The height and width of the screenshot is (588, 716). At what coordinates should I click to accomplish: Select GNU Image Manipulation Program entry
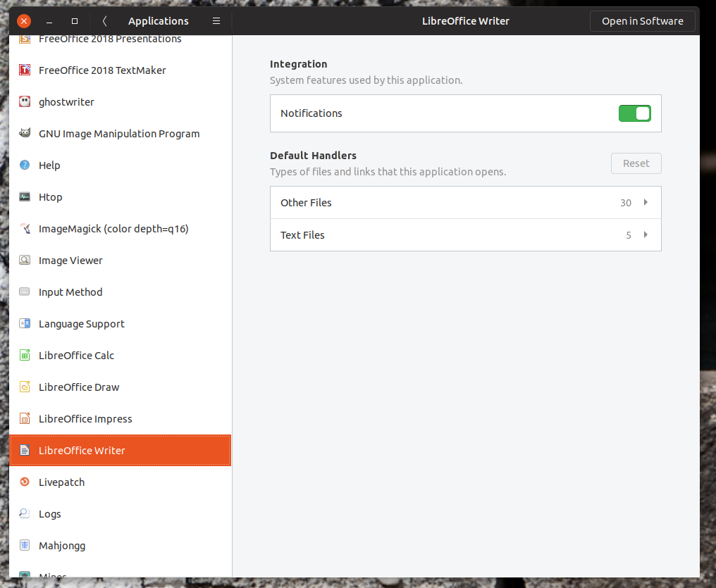(120, 133)
